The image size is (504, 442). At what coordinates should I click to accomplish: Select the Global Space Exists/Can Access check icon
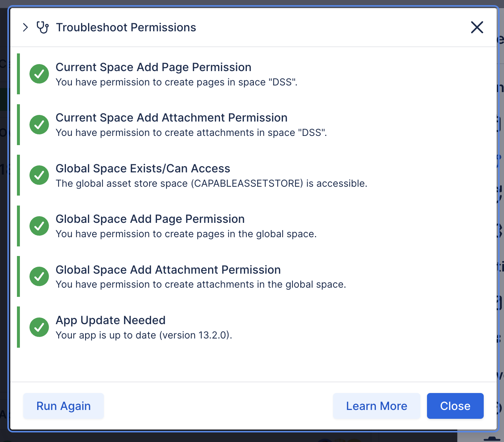(x=39, y=175)
